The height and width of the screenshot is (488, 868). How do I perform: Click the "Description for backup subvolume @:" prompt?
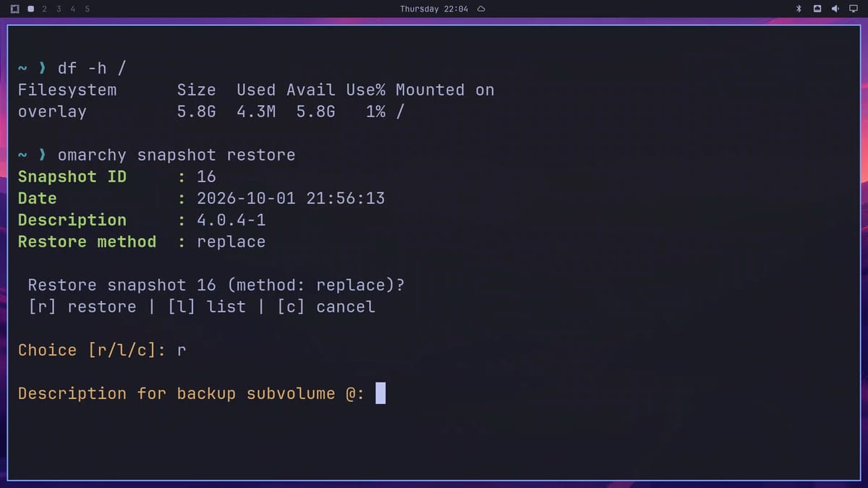tap(191, 394)
